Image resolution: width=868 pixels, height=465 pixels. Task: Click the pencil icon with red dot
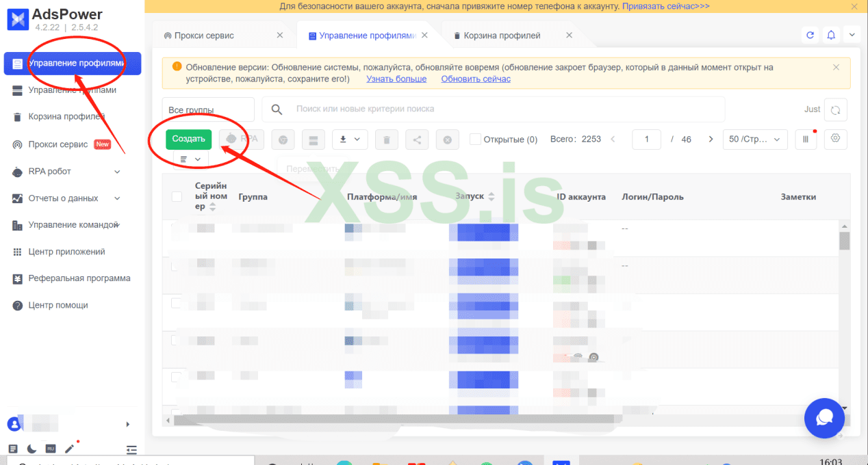[69, 449]
